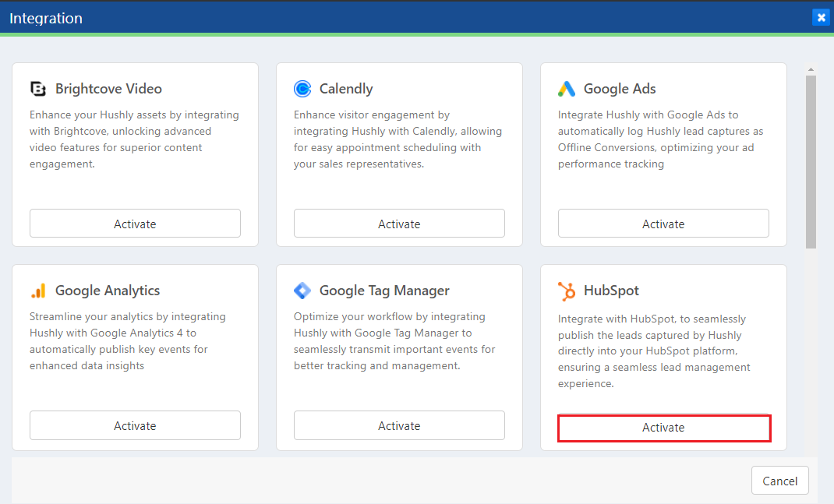Select the HubSpot card title

click(611, 291)
